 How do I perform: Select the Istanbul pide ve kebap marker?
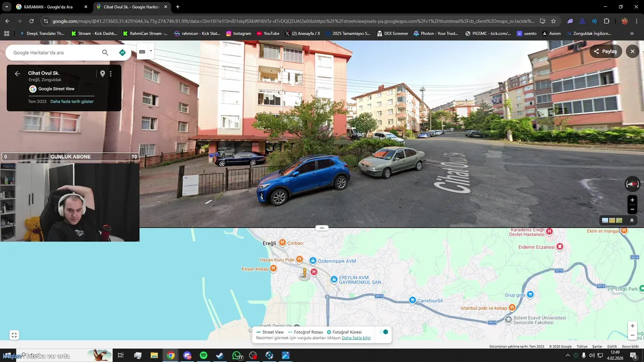[512, 308]
